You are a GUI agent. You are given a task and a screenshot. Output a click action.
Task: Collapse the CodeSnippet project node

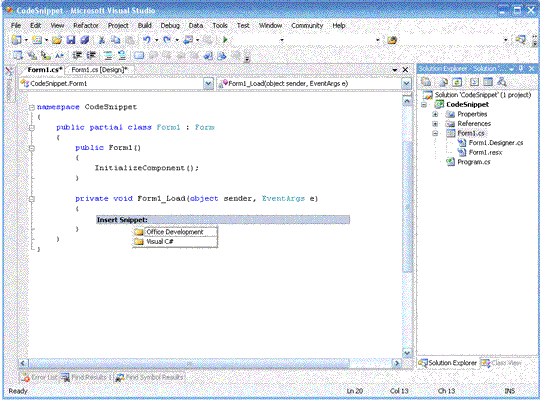[424, 105]
